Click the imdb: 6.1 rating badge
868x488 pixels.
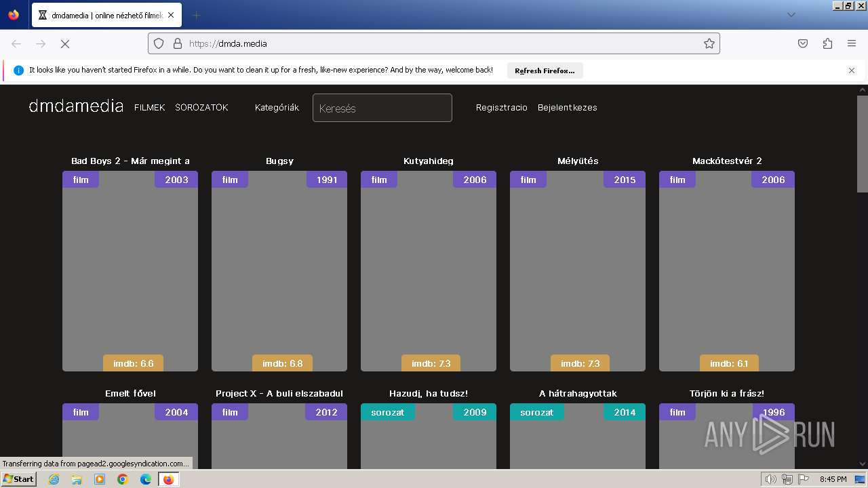(729, 363)
